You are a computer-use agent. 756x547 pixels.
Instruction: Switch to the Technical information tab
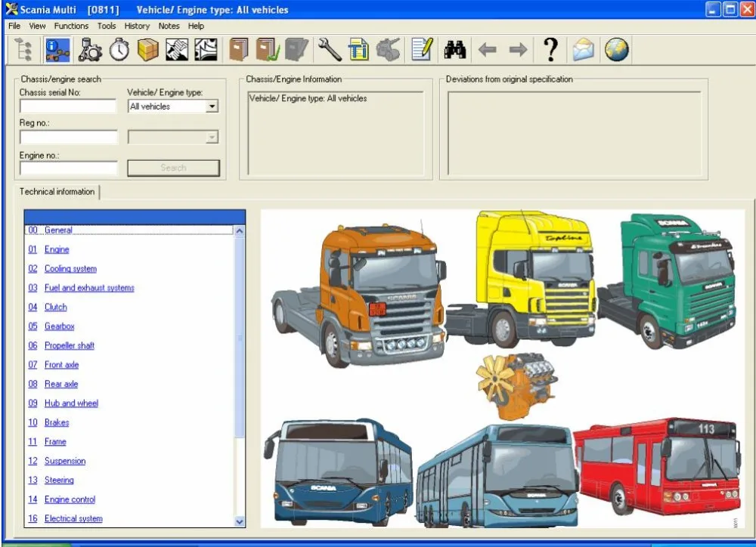(57, 192)
